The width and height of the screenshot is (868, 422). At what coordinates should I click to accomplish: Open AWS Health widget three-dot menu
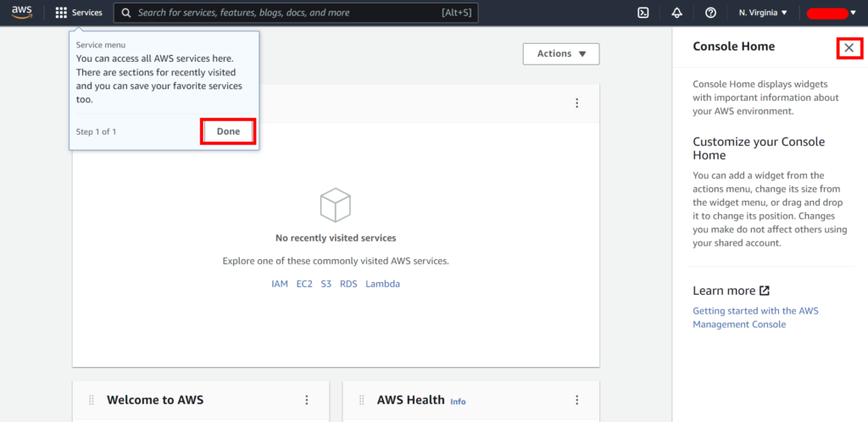576,400
